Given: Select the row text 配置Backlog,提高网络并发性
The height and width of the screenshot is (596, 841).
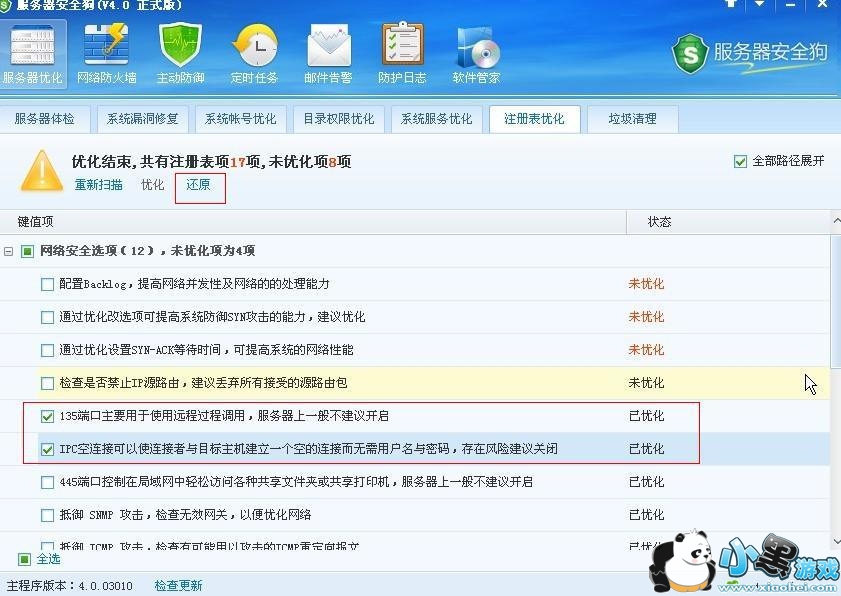Looking at the screenshot, I should point(194,284).
